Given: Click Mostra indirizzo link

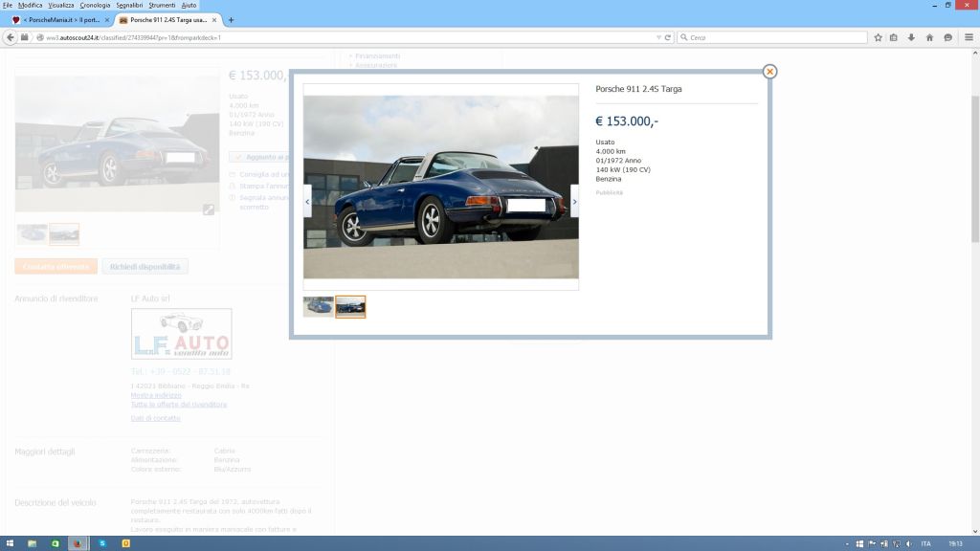Looking at the screenshot, I should 156,395.
